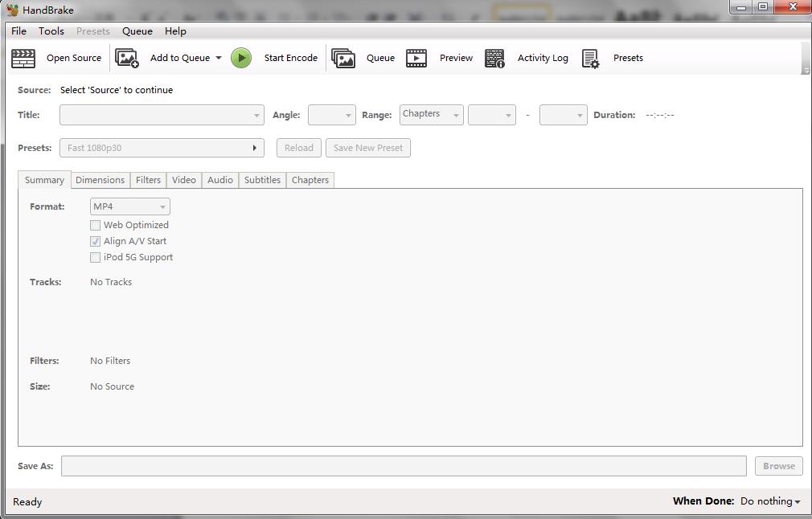
Task: Open the Queue menu
Action: click(x=137, y=31)
